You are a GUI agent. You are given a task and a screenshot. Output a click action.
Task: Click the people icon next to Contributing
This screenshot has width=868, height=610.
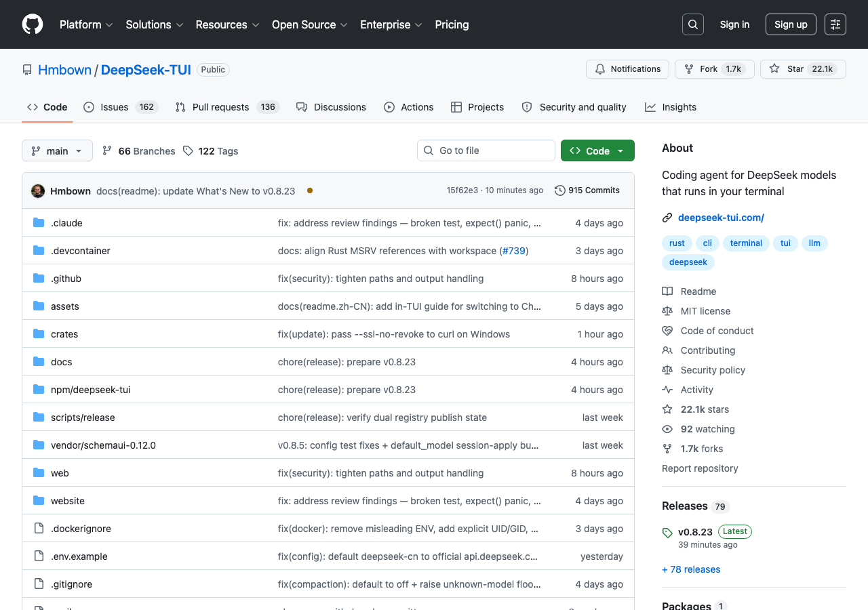pyautogui.click(x=667, y=350)
